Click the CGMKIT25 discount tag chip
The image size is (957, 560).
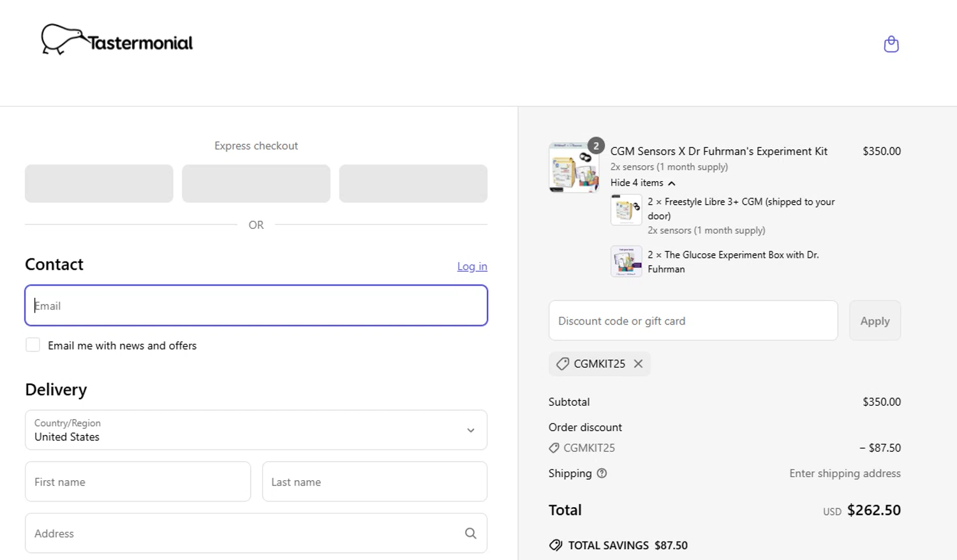600,364
